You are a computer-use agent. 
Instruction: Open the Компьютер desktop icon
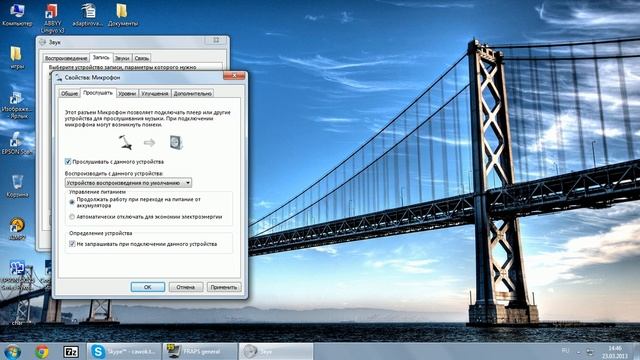click(x=17, y=14)
